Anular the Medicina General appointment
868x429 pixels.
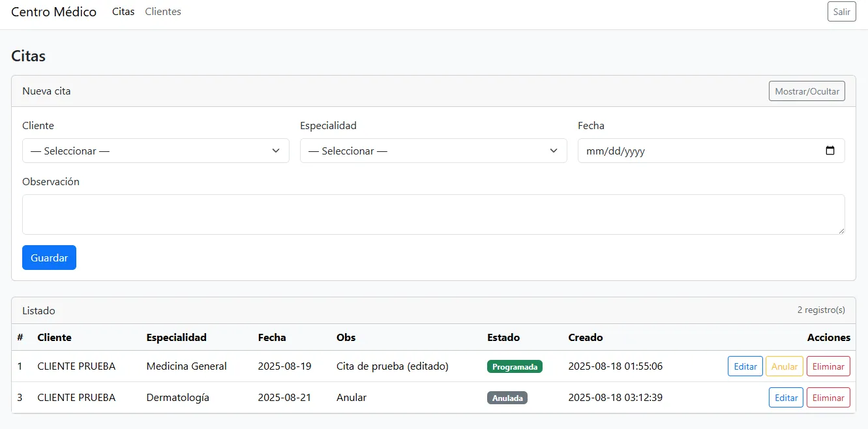(784, 366)
